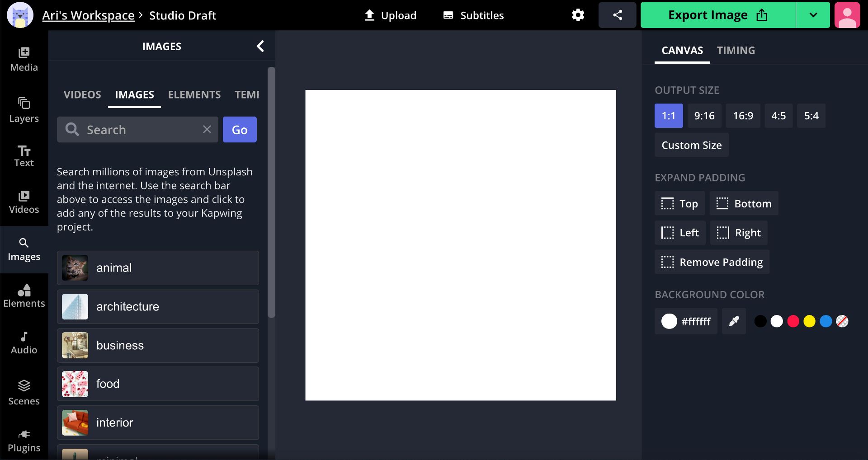Expand padding on Bottom

click(744, 203)
